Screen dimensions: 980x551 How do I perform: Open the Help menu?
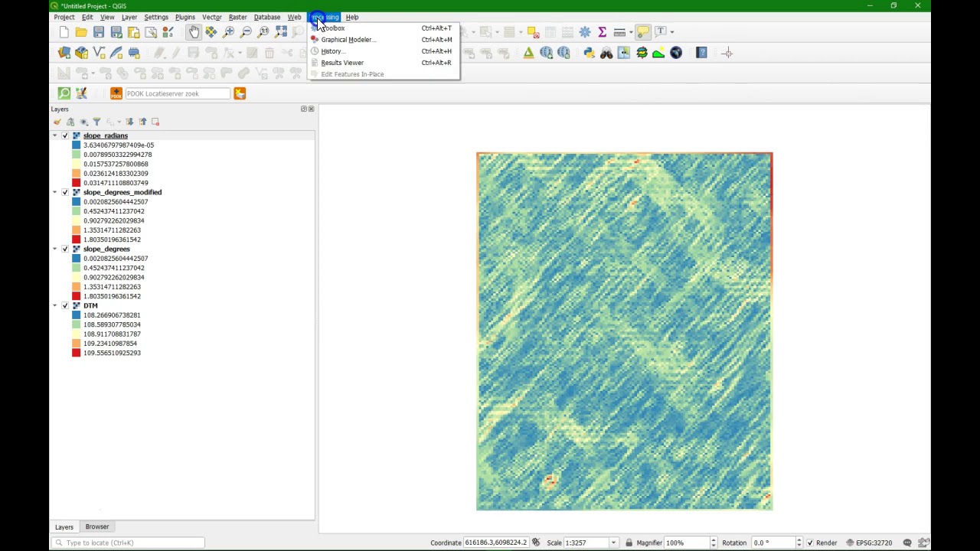pyautogui.click(x=352, y=17)
